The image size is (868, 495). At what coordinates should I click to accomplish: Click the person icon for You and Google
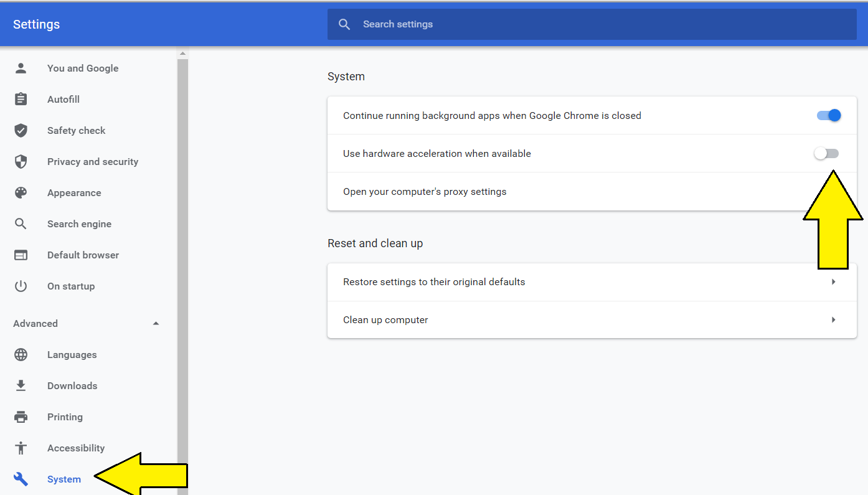21,68
